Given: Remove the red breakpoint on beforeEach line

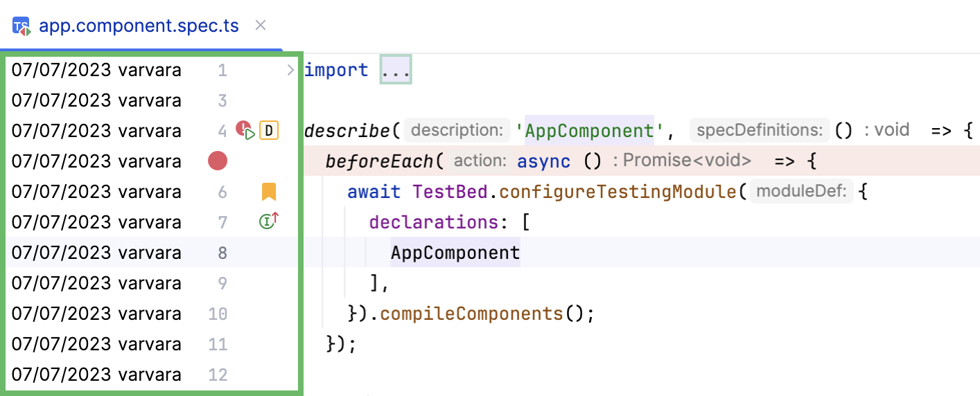Looking at the screenshot, I should pos(218,161).
